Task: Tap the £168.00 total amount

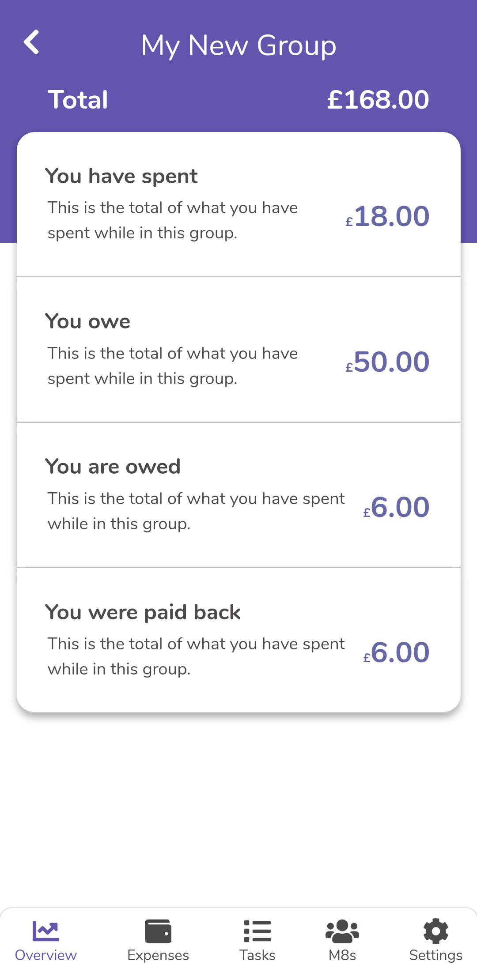Action: (378, 100)
